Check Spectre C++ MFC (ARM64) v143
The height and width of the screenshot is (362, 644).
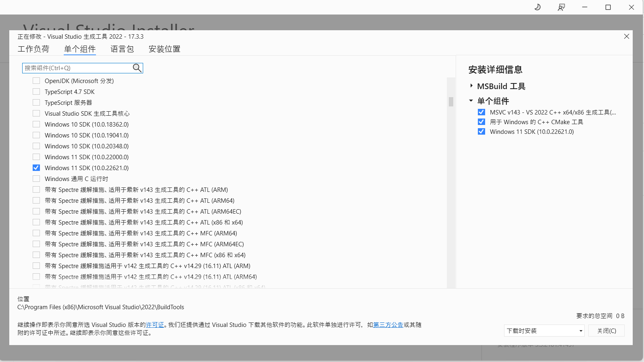(x=36, y=233)
